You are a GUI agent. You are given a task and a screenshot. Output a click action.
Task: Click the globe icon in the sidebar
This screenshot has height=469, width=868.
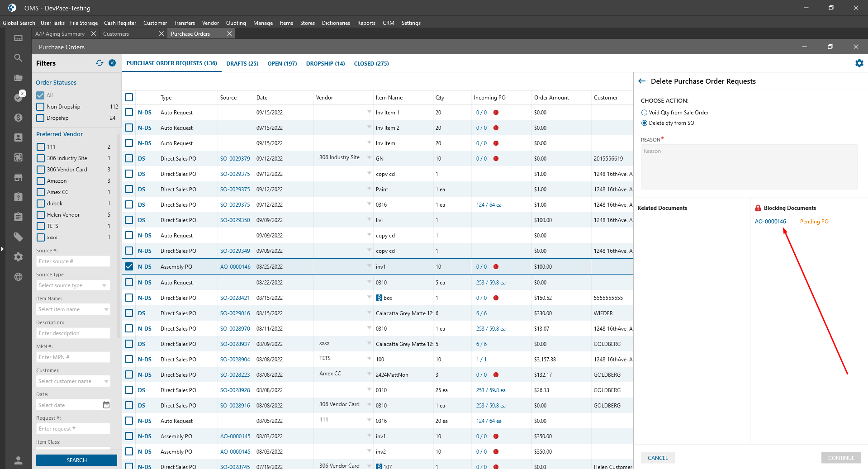click(x=18, y=277)
